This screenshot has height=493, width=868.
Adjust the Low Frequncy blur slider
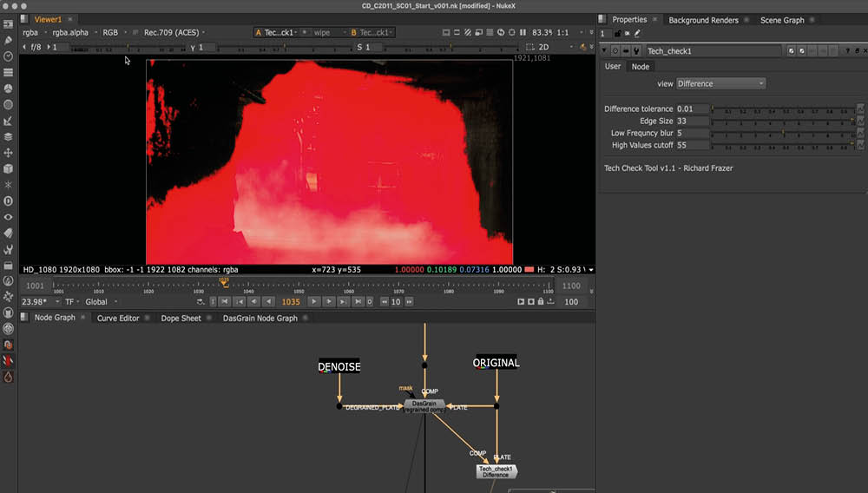tap(781, 134)
